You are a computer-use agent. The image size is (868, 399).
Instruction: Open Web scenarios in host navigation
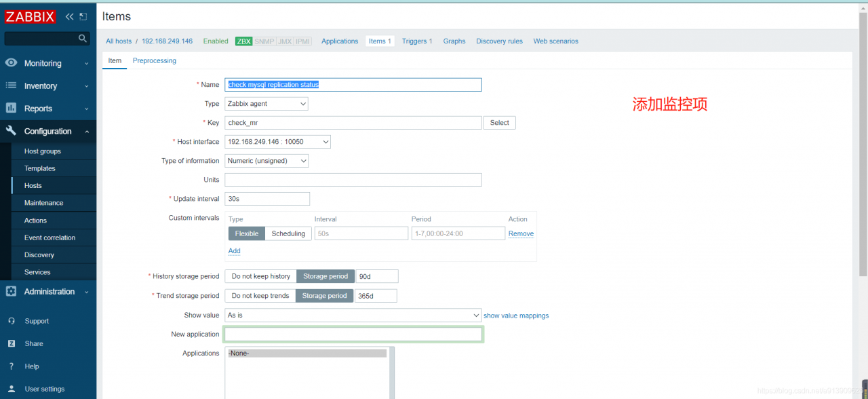click(x=555, y=41)
